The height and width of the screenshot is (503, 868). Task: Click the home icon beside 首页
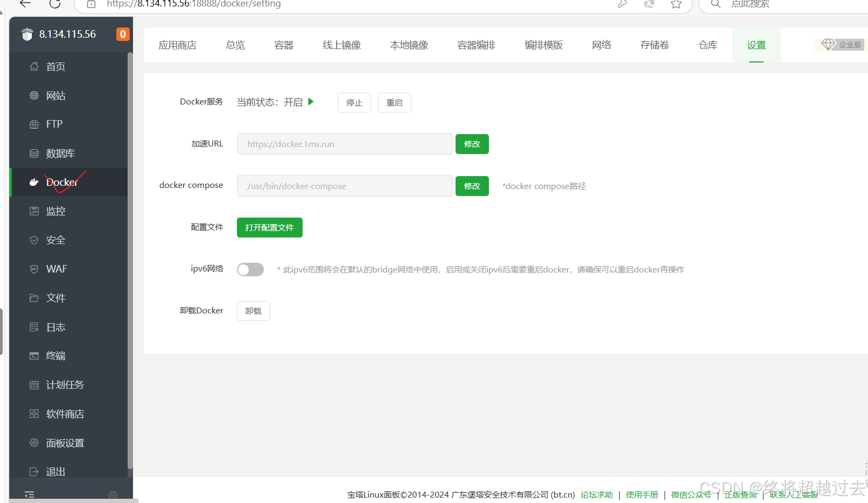click(34, 66)
